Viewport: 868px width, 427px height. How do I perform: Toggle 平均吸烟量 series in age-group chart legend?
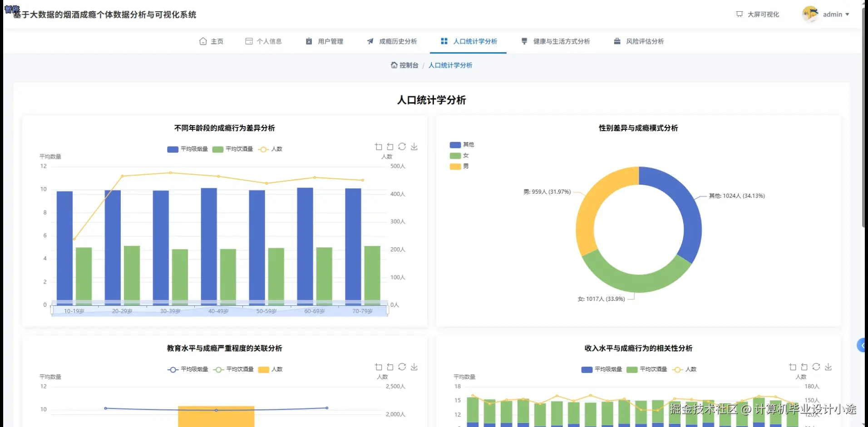pos(187,149)
